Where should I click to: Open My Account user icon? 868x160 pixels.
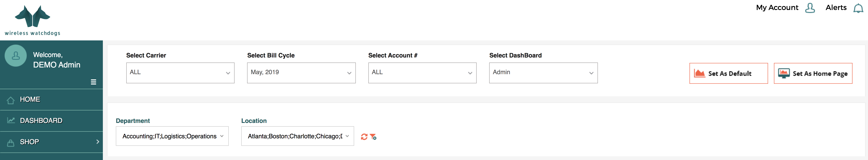click(x=810, y=8)
